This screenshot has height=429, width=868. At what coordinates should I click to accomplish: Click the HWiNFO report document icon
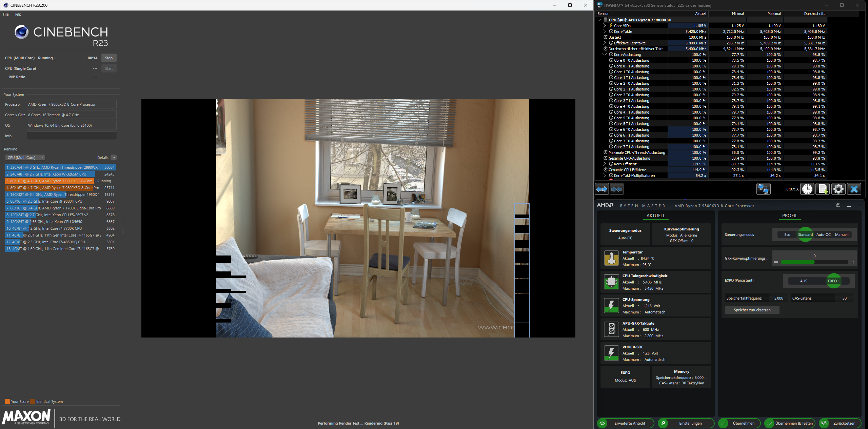[822, 189]
